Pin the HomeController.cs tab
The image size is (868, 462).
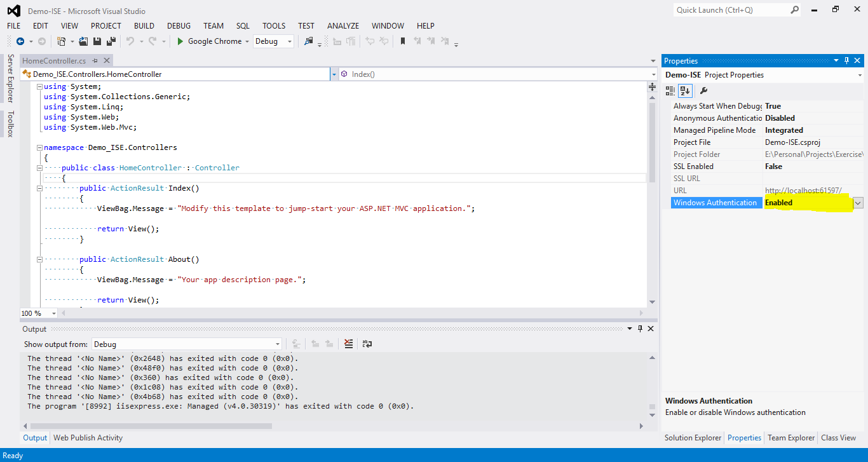point(95,60)
